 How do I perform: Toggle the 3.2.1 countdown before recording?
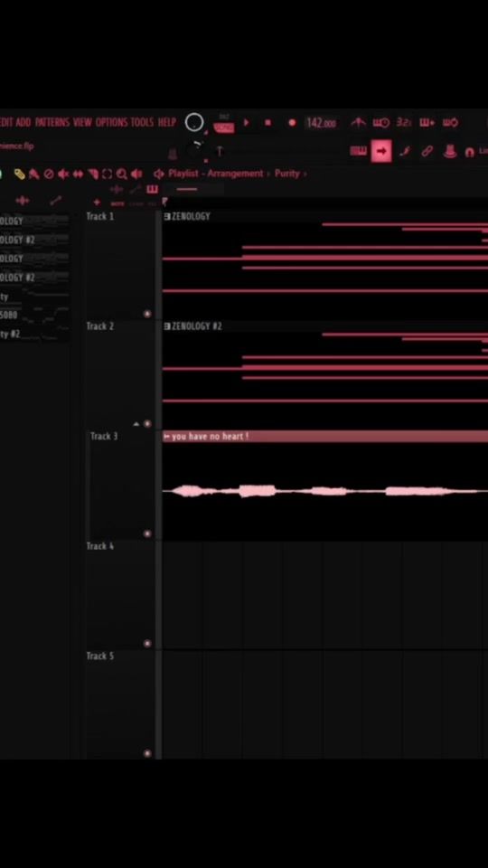pos(403,122)
